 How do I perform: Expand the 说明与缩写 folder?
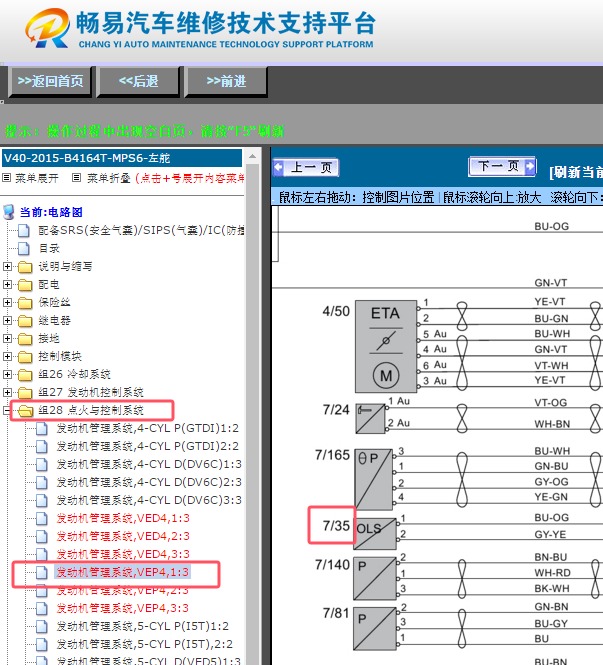click(7, 266)
